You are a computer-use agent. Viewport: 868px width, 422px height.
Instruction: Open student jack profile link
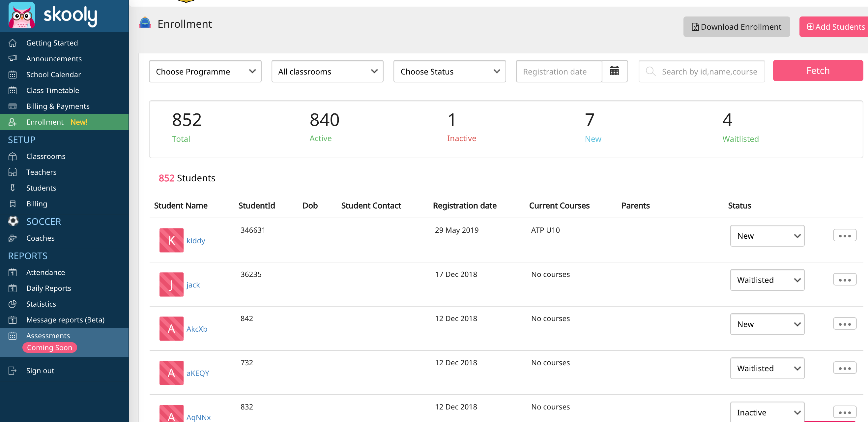coord(193,285)
